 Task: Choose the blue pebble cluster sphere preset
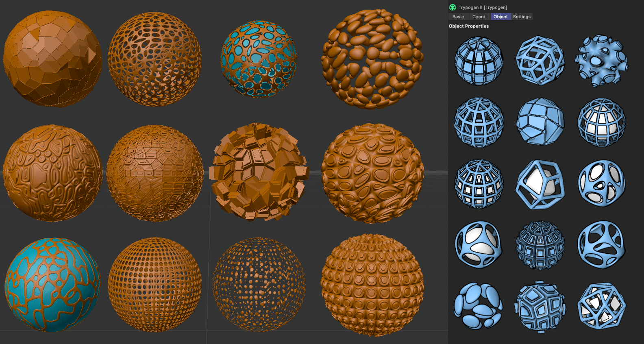pos(479,306)
